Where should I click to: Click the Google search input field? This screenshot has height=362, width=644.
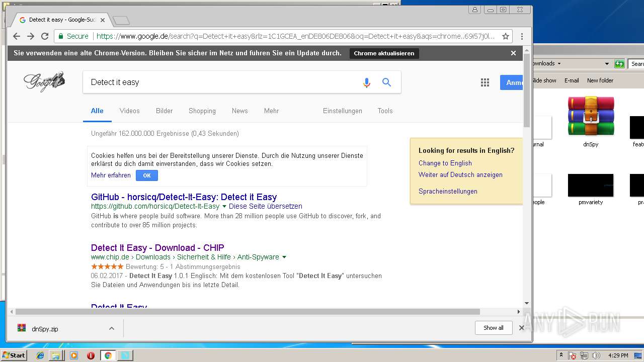[x=221, y=82]
